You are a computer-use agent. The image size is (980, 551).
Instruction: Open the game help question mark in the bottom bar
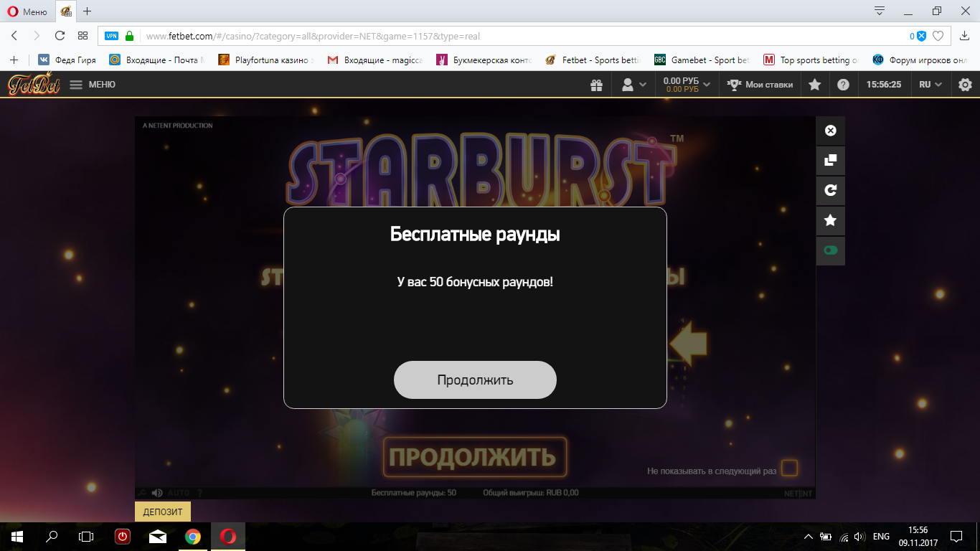[199, 493]
